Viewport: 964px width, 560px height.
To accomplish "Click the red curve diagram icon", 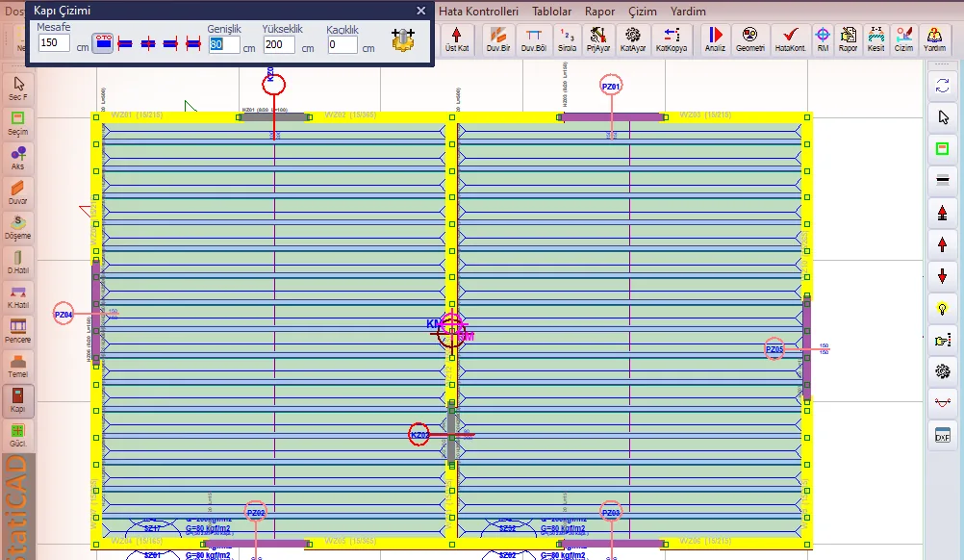I will (943, 403).
